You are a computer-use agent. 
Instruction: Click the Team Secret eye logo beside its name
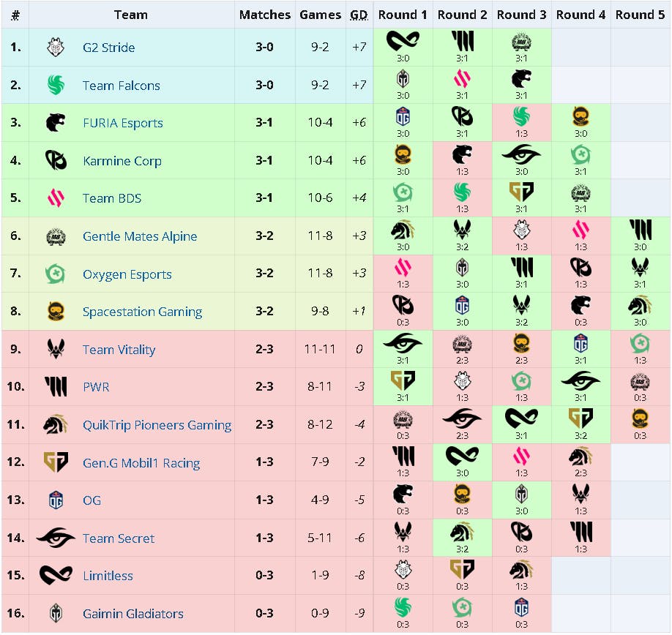click(56, 538)
